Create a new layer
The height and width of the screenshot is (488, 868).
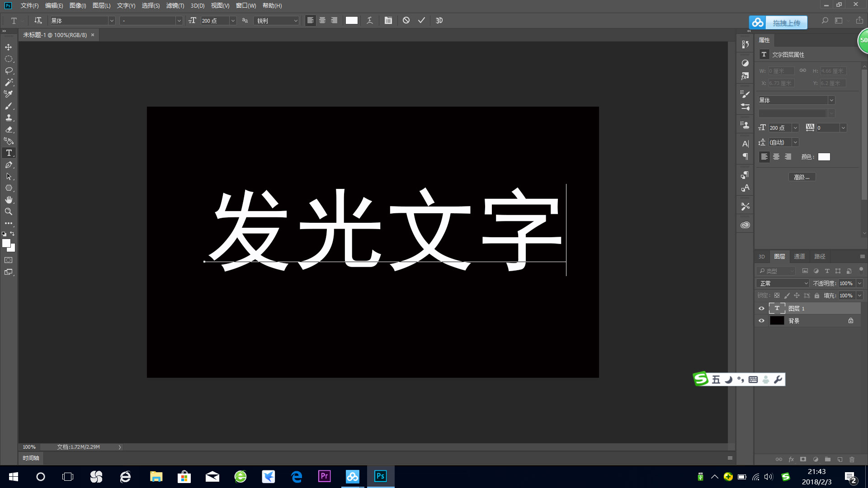840,459
